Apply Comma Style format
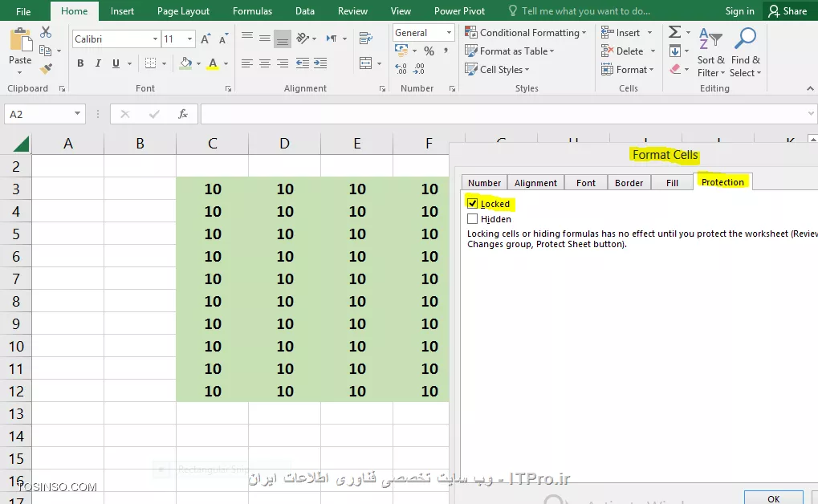 (x=446, y=51)
